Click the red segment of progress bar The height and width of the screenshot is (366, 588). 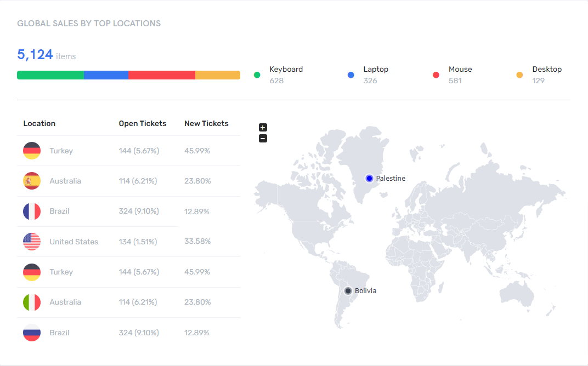(162, 75)
